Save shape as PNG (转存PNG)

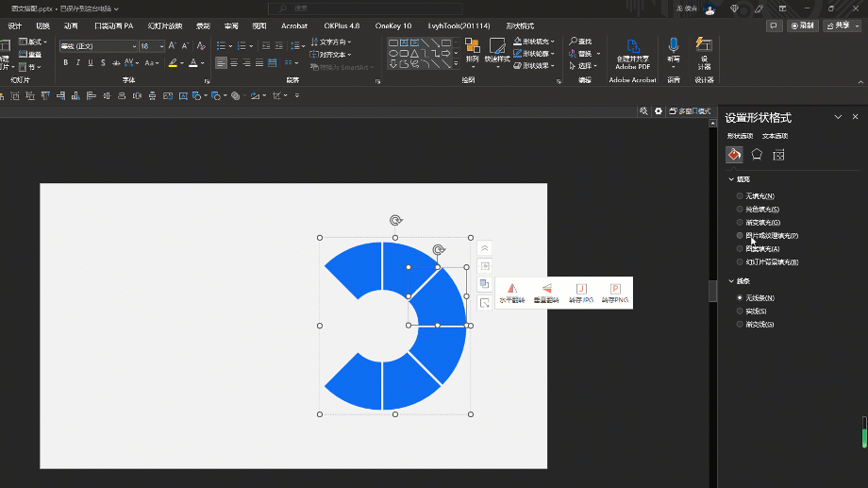pos(615,293)
